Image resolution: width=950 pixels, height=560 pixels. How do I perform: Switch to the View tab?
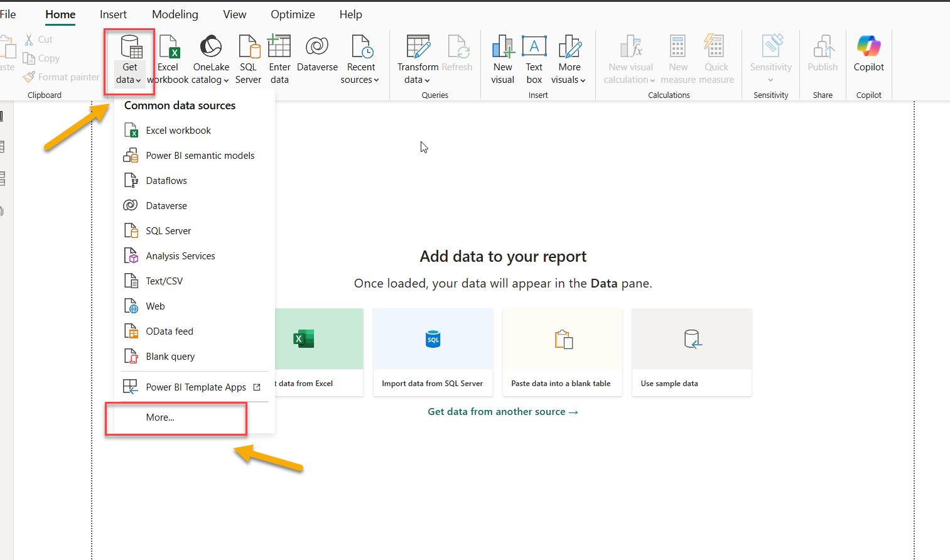[x=235, y=14]
